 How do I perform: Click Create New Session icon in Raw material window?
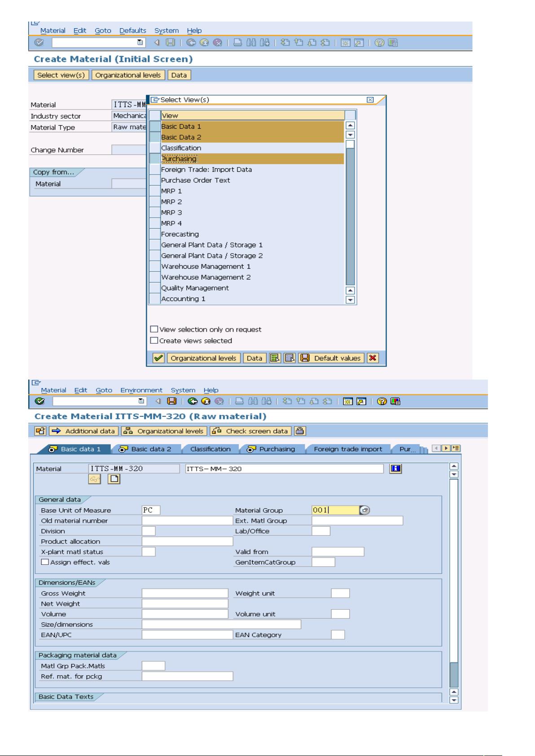pyautogui.click(x=348, y=401)
